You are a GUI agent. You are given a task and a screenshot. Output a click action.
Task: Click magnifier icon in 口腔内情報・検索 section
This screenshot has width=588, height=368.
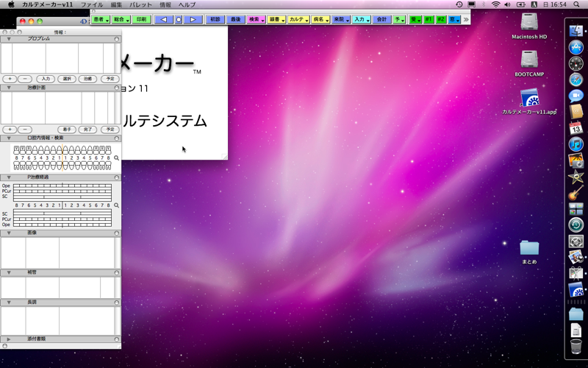[116, 158]
